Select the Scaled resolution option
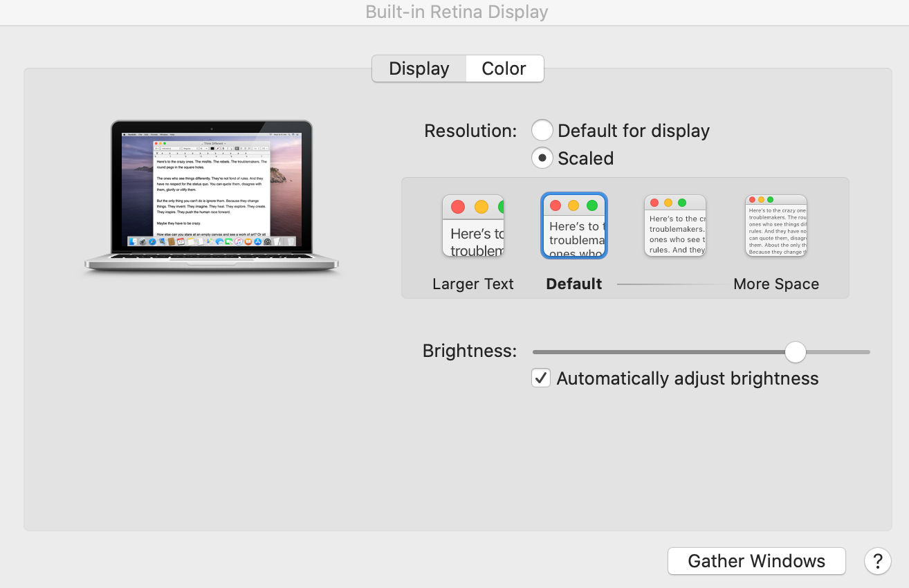The image size is (909, 588). coord(542,158)
